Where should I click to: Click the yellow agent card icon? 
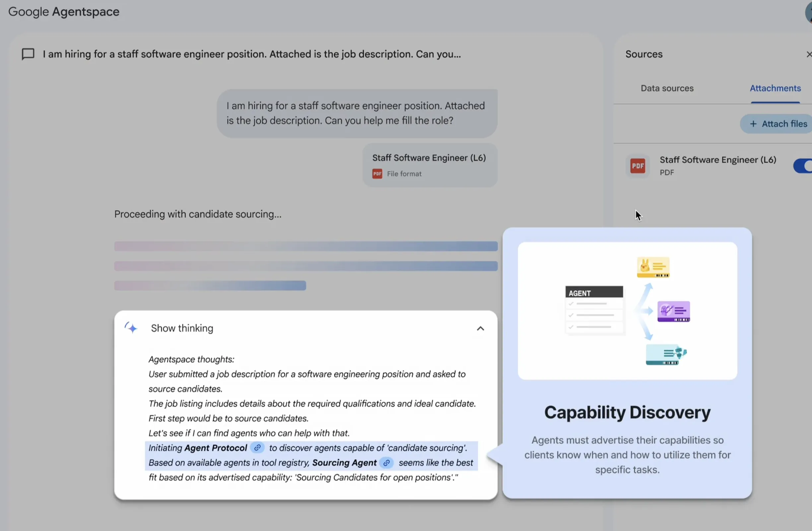(x=653, y=267)
